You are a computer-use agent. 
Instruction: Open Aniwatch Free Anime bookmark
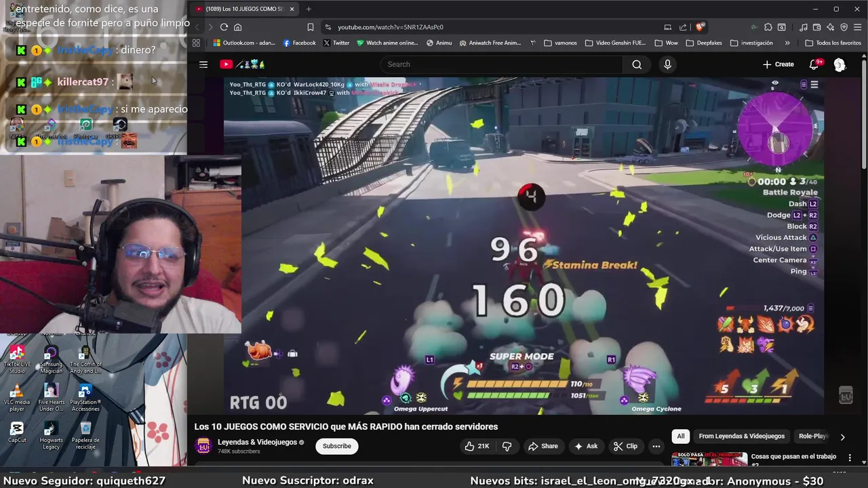(490, 43)
